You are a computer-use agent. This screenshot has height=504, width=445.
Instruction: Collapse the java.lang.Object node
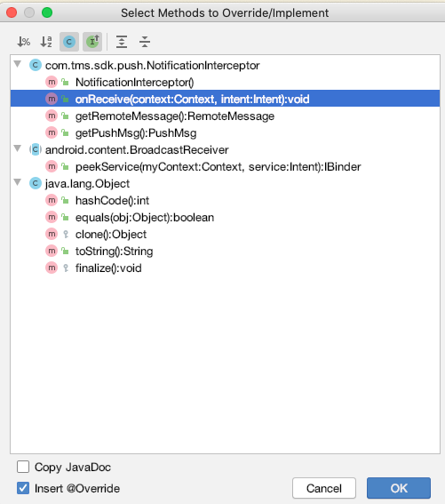pyautogui.click(x=18, y=182)
